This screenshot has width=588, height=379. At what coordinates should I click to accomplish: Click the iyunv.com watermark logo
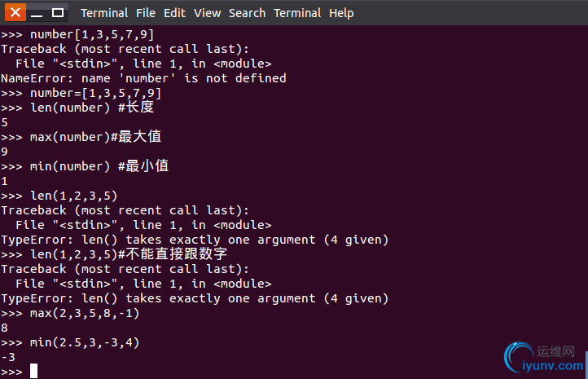(544, 357)
